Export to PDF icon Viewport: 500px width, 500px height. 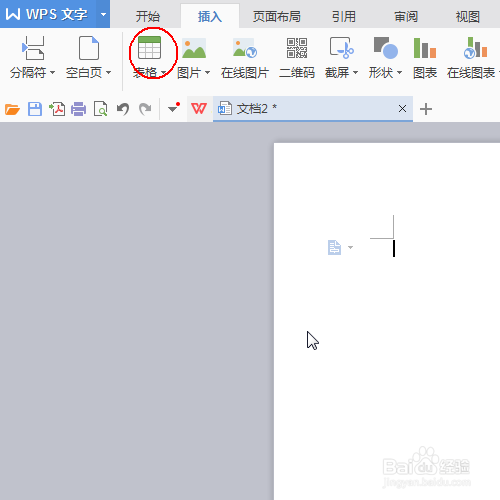click(x=57, y=109)
